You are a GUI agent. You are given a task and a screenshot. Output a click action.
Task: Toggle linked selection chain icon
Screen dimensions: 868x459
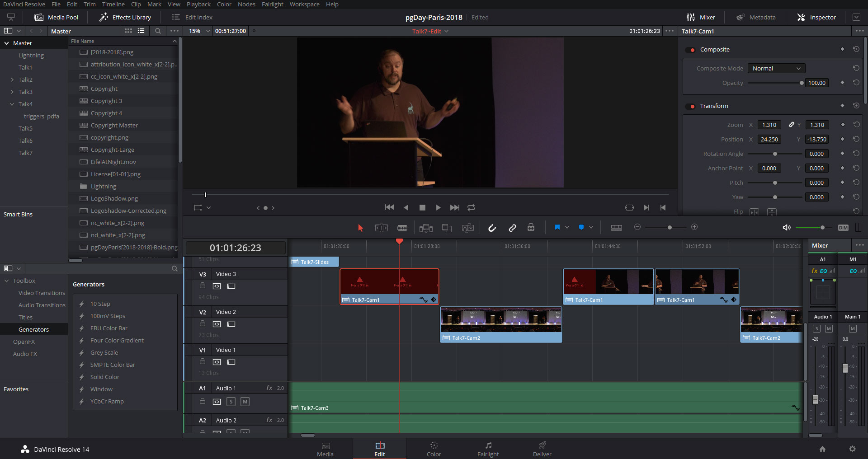click(512, 228)
